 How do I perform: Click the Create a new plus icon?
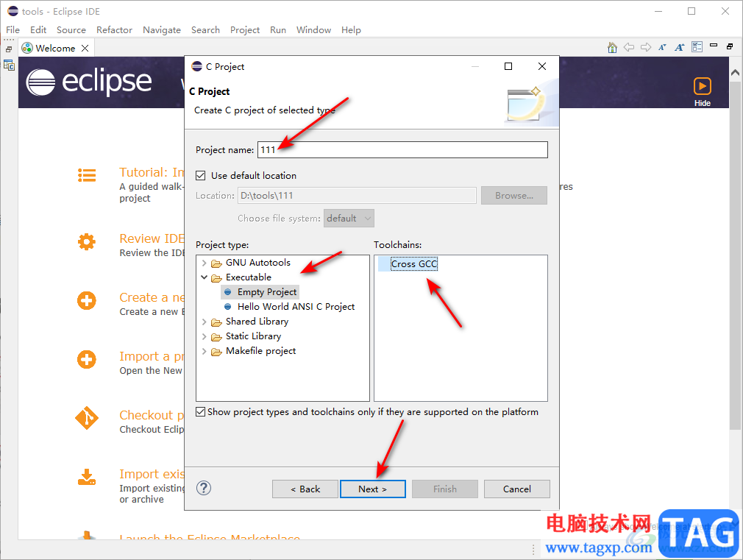coord(87,301)
